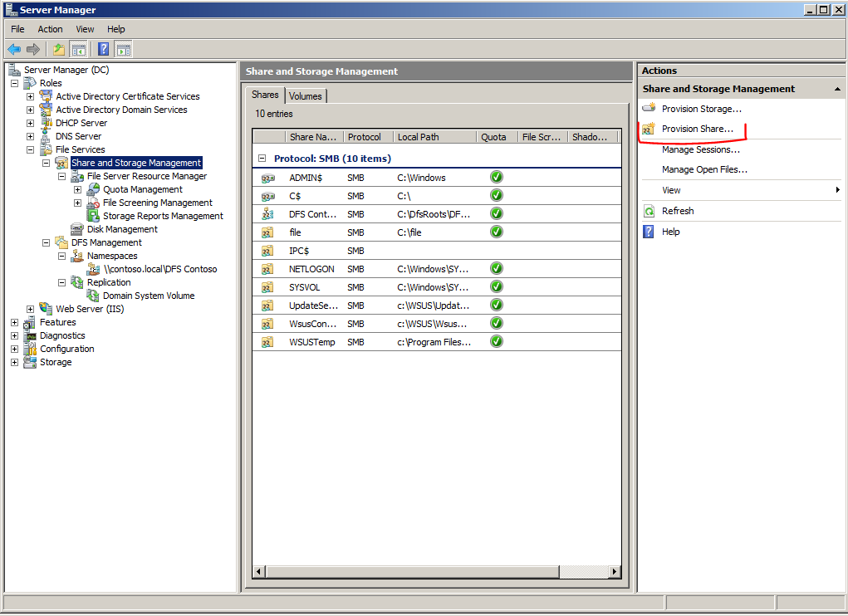Expand the DNS Server node
Screen dimensions: 848x616
coord(30,137)
